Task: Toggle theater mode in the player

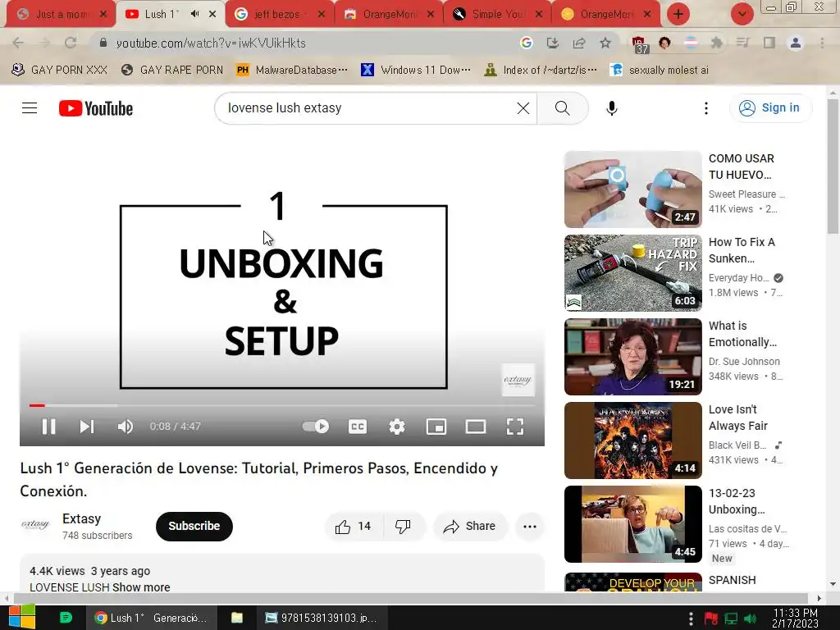Action: [x=476, y=427]
